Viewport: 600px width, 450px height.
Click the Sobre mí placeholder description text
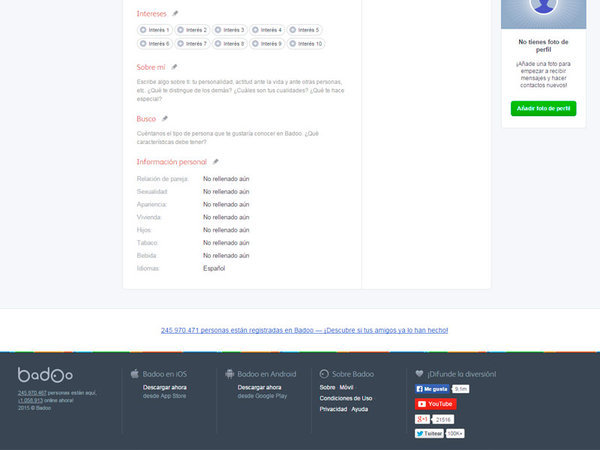coord(240,90)
